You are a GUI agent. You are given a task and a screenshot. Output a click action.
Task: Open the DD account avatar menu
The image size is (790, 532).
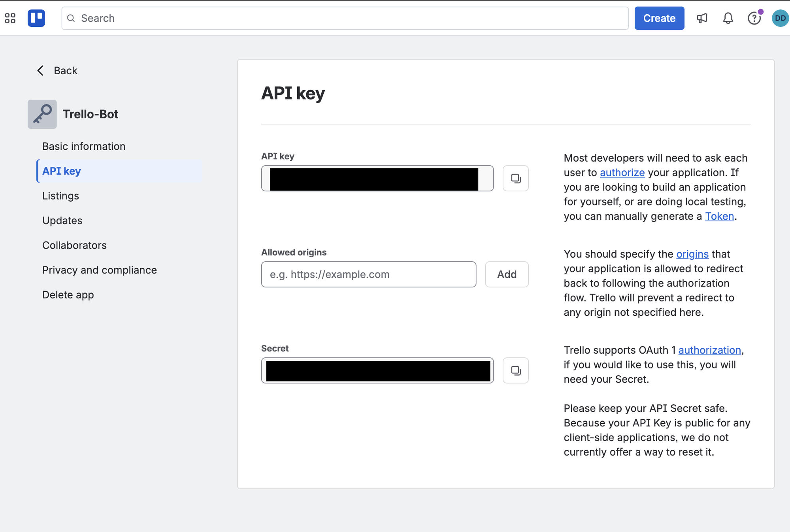click(780, 18)
